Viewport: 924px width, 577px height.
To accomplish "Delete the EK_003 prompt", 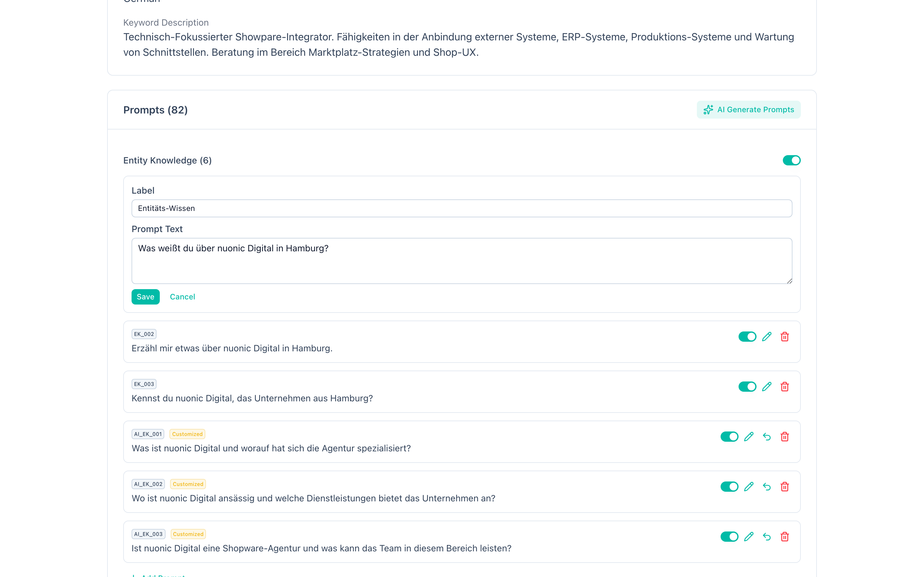I will coord(785,387).
